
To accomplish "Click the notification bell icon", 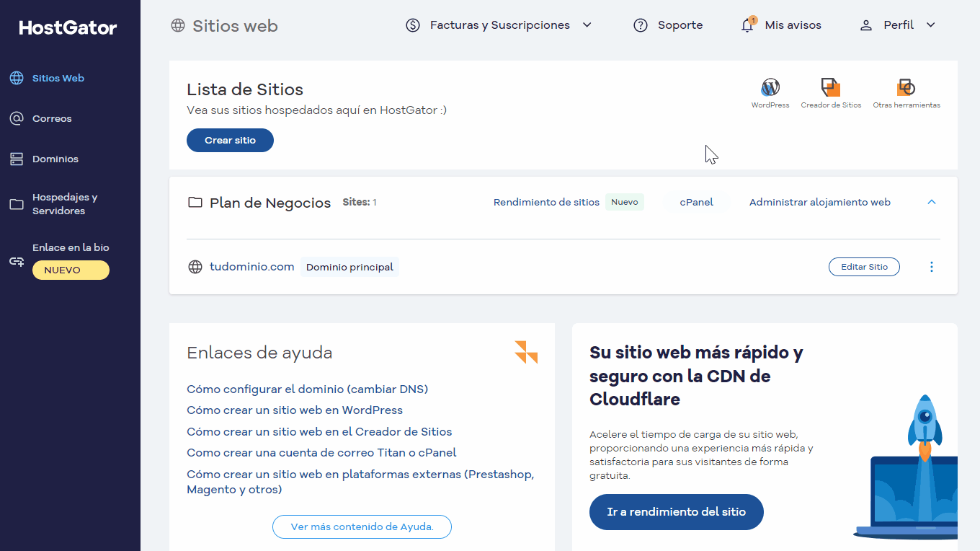I will pos(747,25).
